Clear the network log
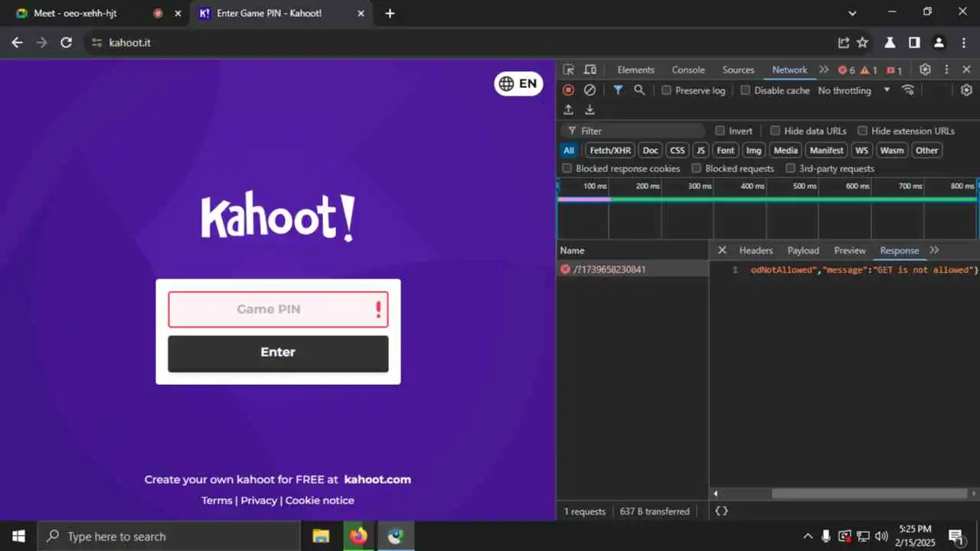 coord(590,90)
